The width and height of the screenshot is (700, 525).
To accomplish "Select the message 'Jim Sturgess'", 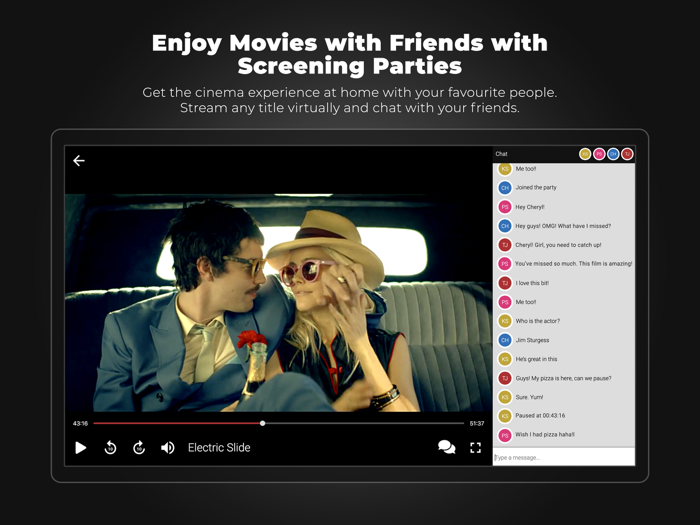I will (x=532, y=340).
